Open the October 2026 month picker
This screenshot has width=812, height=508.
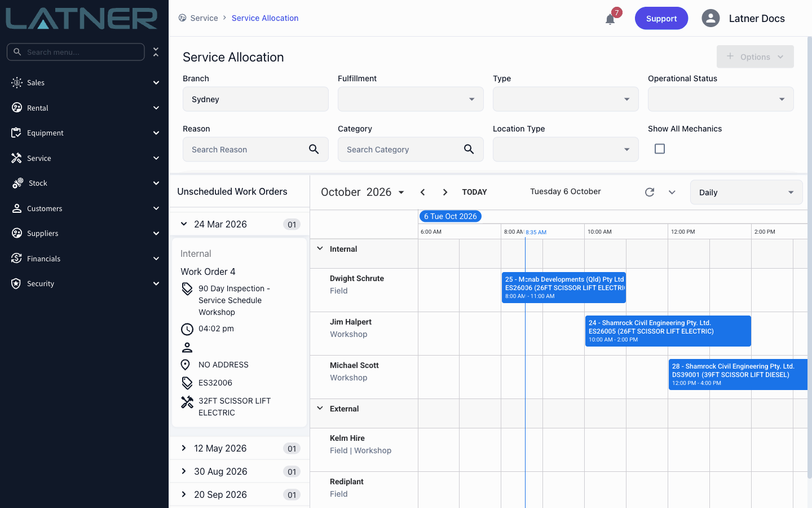pyautogui.click(x=363, y=192)
